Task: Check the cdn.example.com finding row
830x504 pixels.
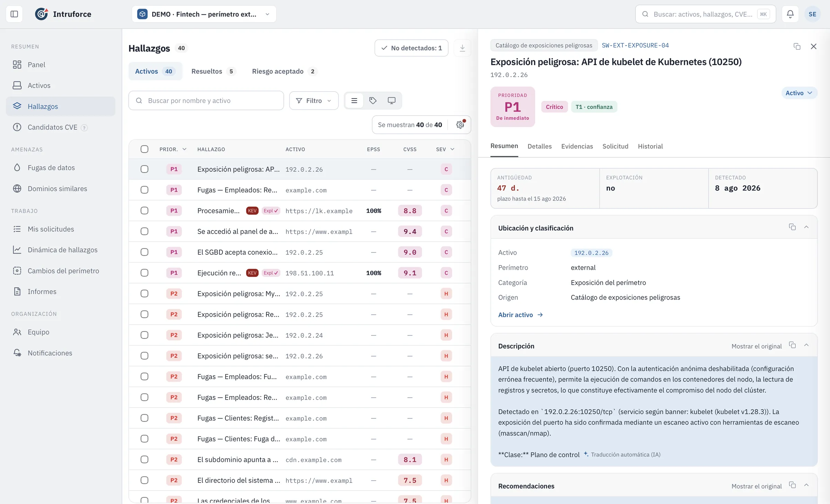Action: click(145, 459)
